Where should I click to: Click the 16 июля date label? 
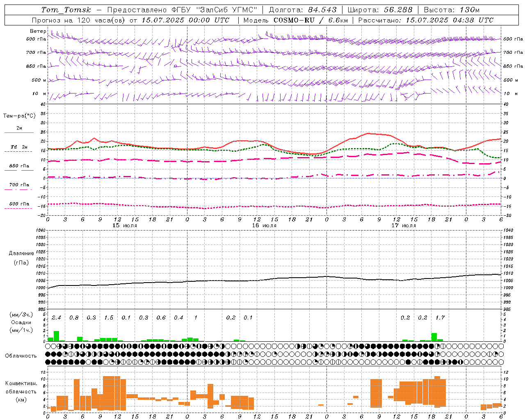264,226
